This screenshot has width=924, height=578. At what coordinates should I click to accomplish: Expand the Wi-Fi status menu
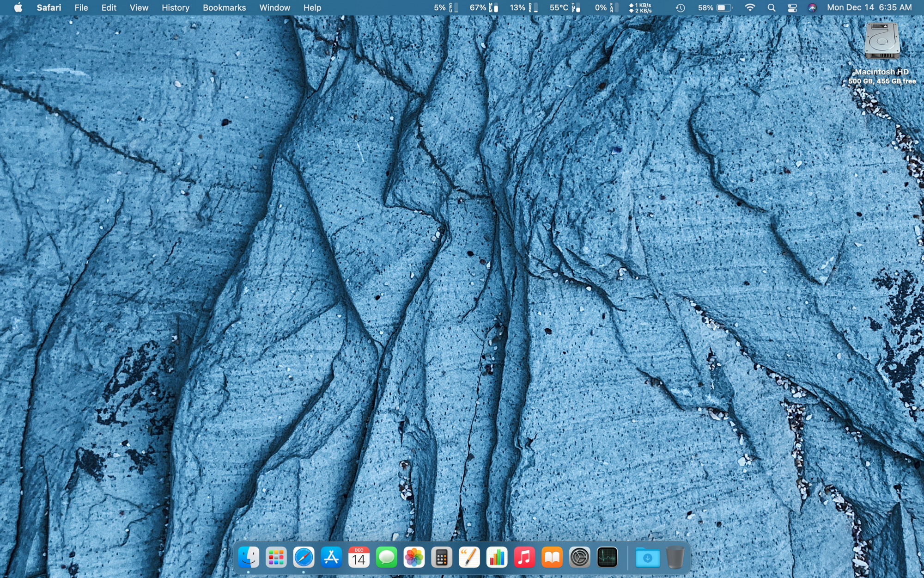(750, 8)
